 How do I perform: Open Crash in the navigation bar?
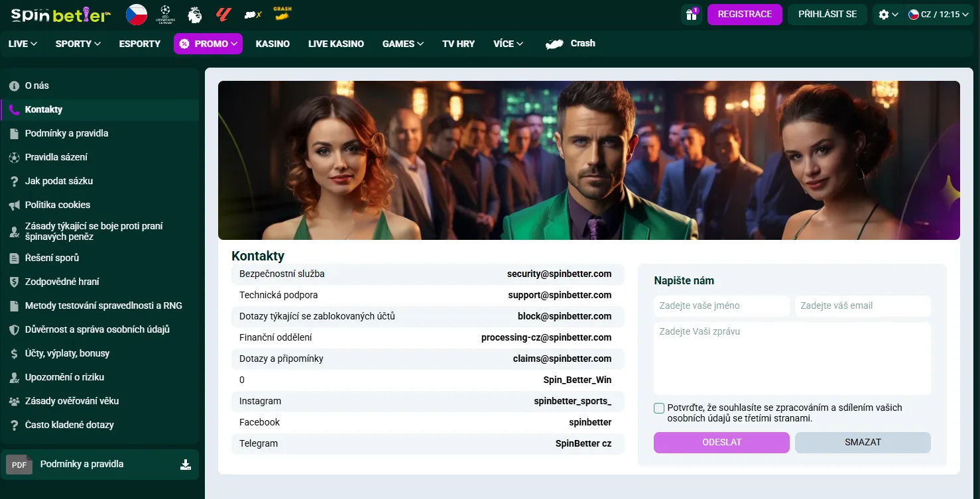(570, 44)
